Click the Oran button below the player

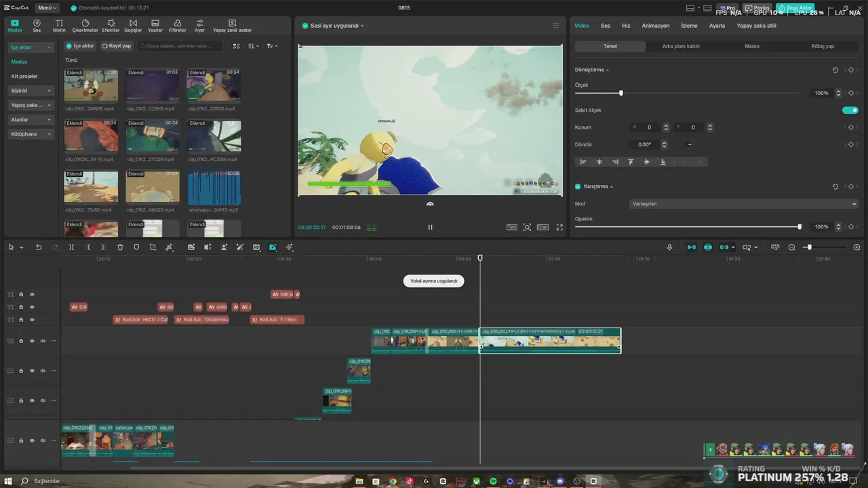click(x=542, y=227)
